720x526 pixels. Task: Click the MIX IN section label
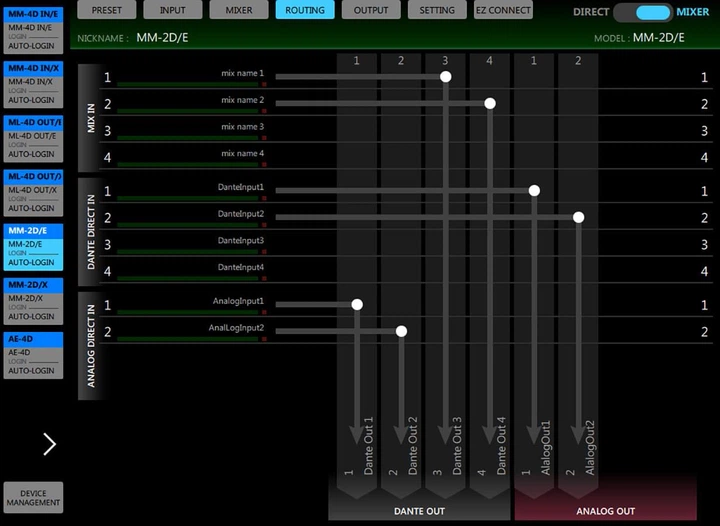pos(91,118)
